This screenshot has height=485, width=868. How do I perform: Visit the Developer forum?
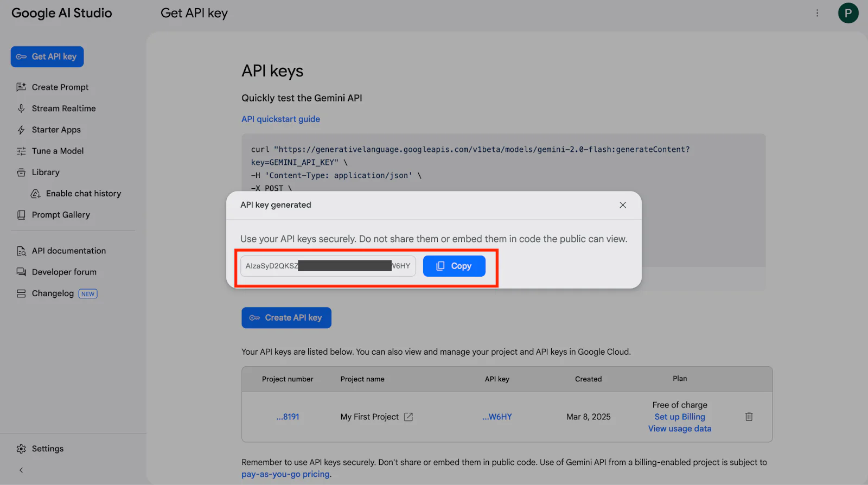pos(64,272)
